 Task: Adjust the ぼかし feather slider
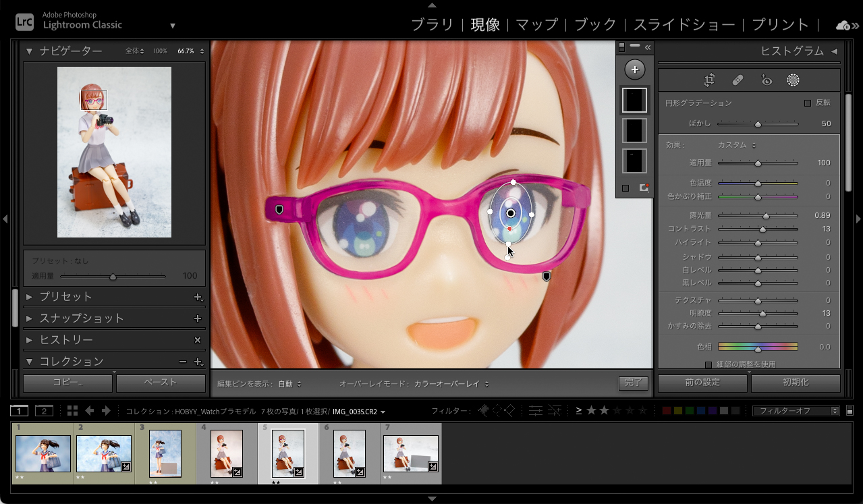pyautogui.click(x=758, y=124)
